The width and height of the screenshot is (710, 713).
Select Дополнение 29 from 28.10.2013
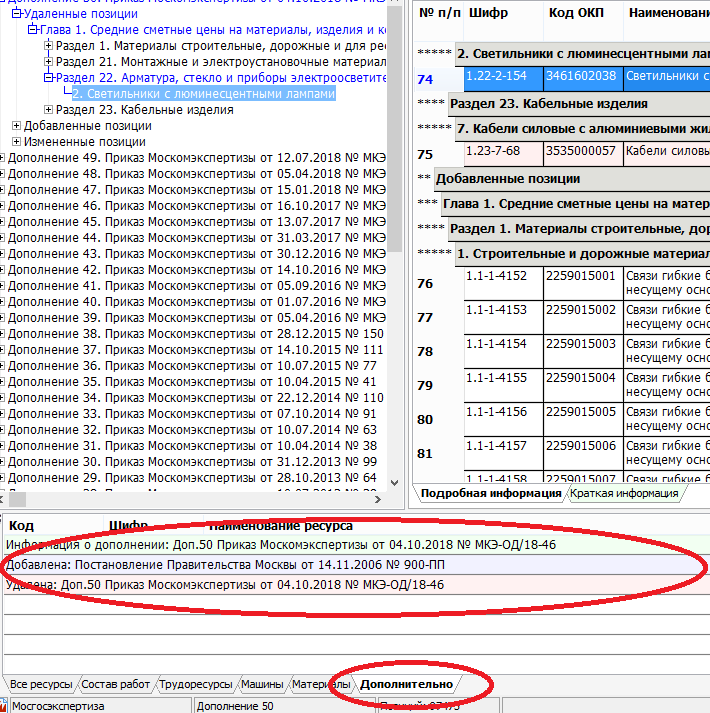click(192, 478)
